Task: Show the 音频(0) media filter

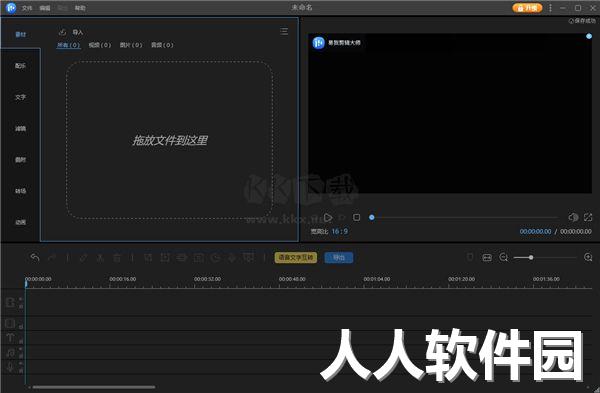Action: pyautogui.click(x=162, y=45)
